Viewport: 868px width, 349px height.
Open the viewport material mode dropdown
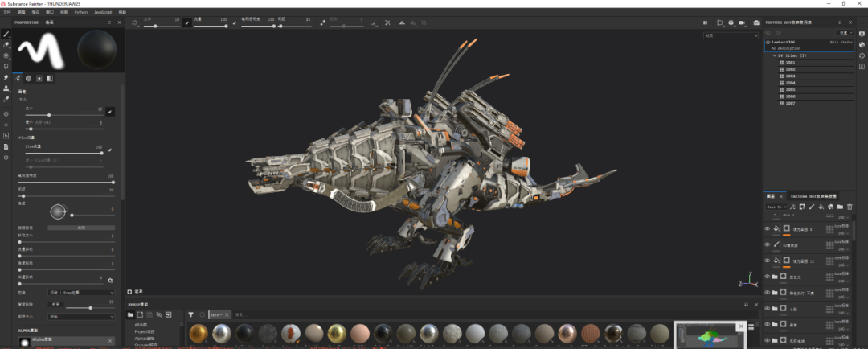(x=731, y=35)
